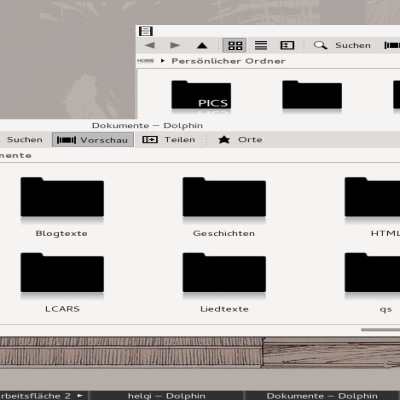This screenshot has width=400, height=400.
Task: Switch to columns view mode
Action: [x=287, y=45]
